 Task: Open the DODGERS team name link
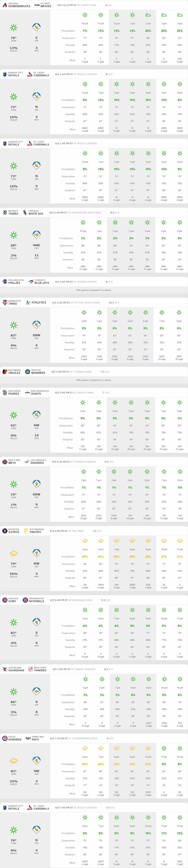[37, 463]
